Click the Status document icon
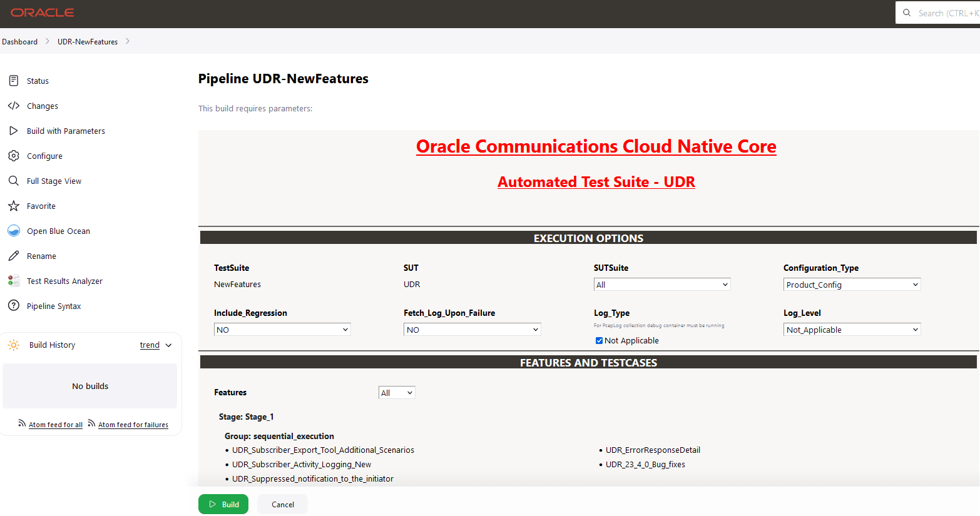Viewport: 980px width, 516px height. click(x=14, y=81)
